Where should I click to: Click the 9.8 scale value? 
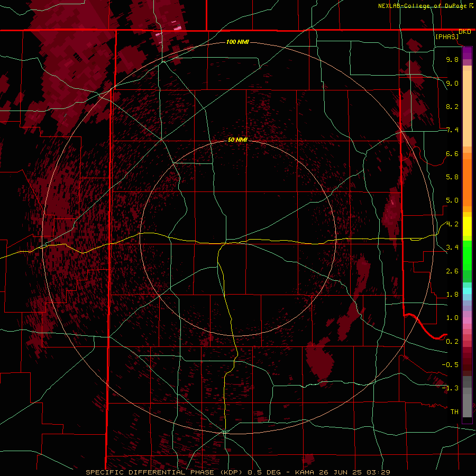pyautogui.click(x=452, y=59)
